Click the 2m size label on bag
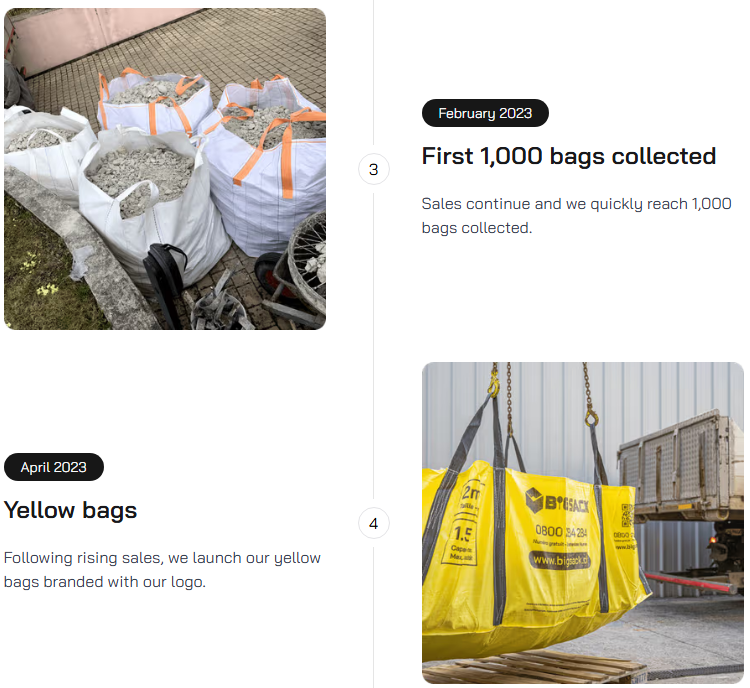Image resolution: width=750 pixels, height=688 pixels. pyautogui.click(x=470, y=493)
